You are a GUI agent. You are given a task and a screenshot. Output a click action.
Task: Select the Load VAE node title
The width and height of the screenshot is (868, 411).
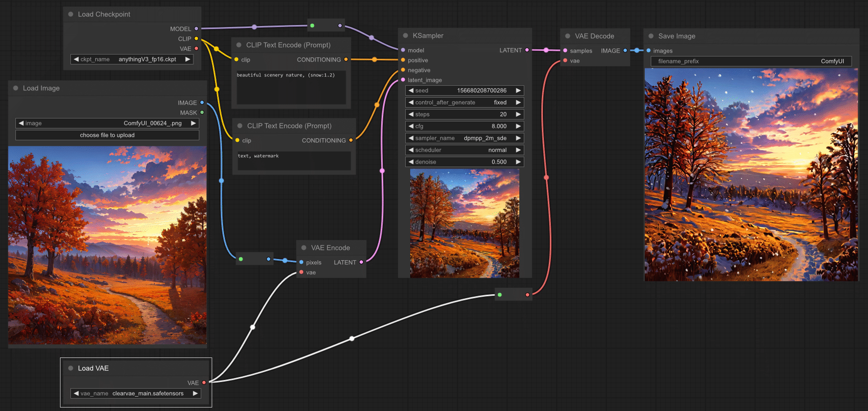(x=93, y=368)
